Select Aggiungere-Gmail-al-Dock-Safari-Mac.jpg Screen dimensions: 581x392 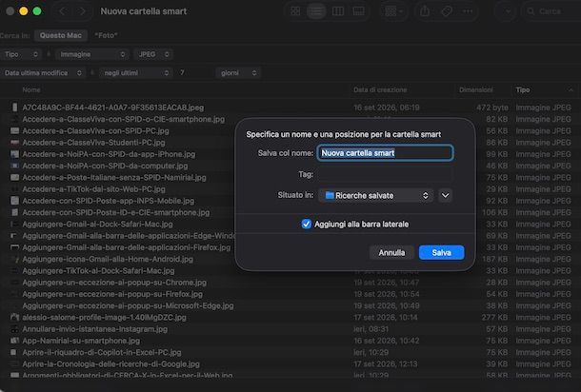click(97, 224)
